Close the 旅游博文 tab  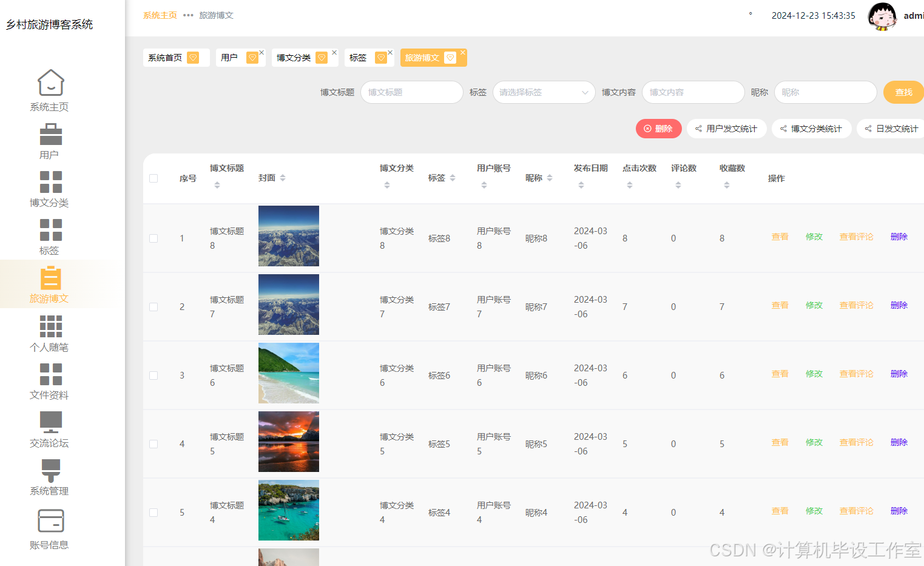click(463, 52)
